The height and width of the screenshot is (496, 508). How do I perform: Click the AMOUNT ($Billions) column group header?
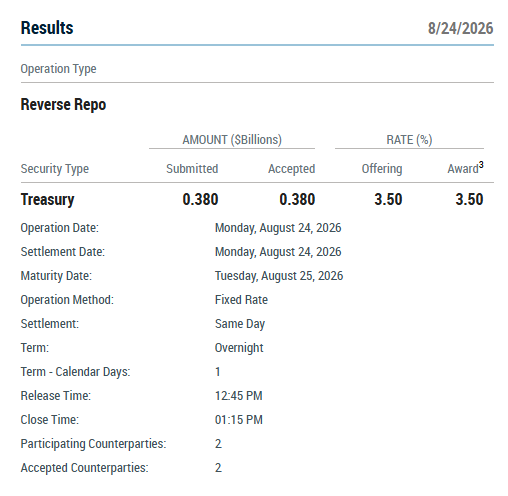pos(232,140)
